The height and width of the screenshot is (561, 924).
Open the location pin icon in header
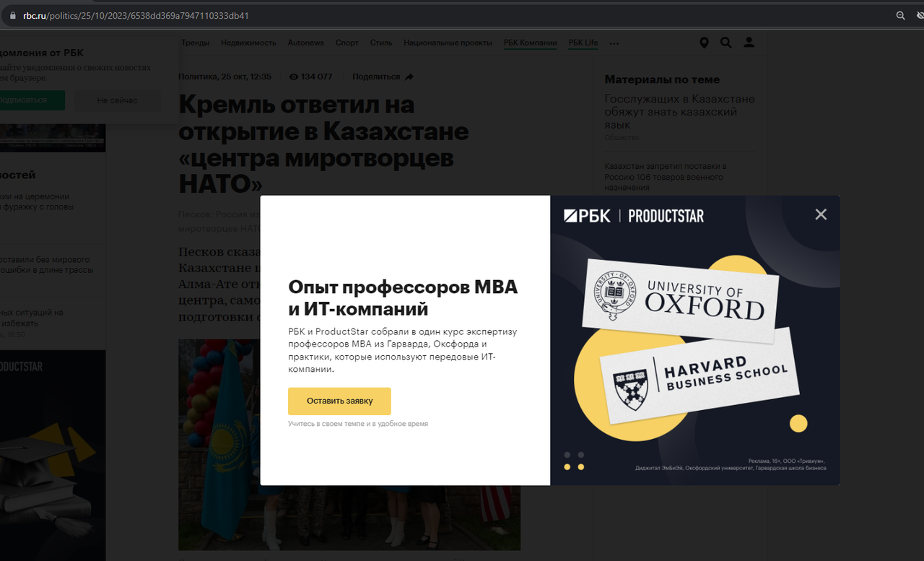tap(704, 43)
